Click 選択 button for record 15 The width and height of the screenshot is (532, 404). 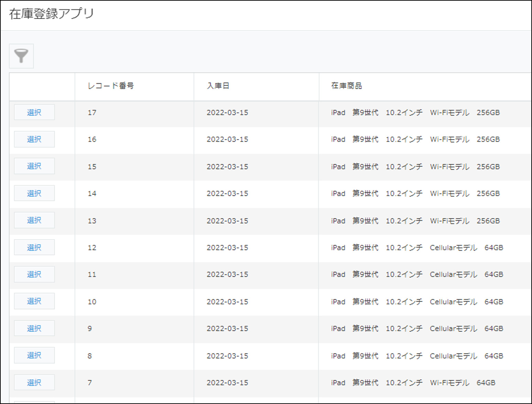[34, 166]
